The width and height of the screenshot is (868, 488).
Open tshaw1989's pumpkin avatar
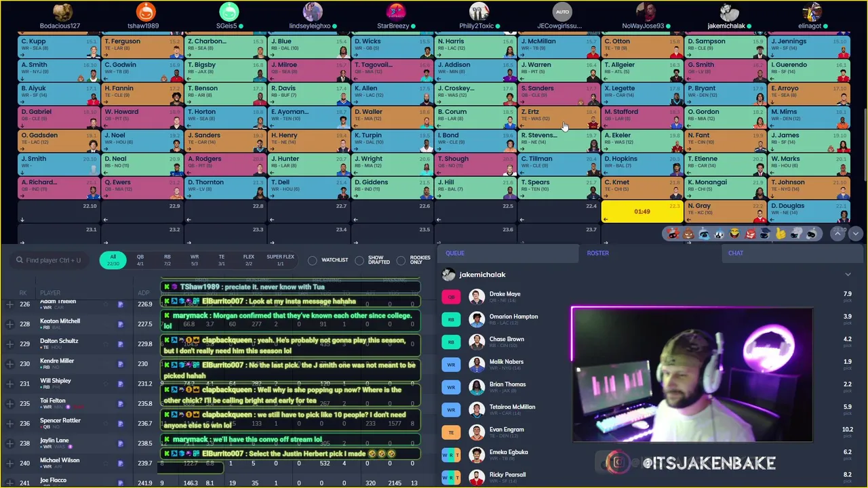[x=146, y=12]
